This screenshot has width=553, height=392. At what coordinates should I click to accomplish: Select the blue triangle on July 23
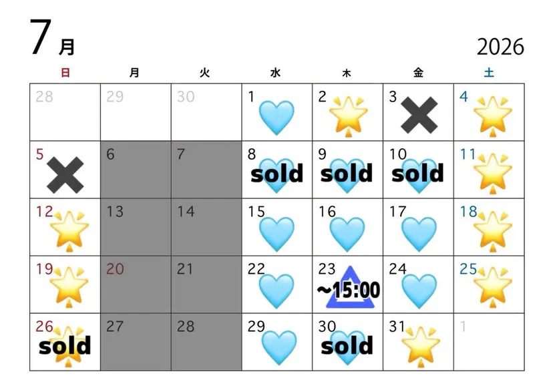point(349,287)
